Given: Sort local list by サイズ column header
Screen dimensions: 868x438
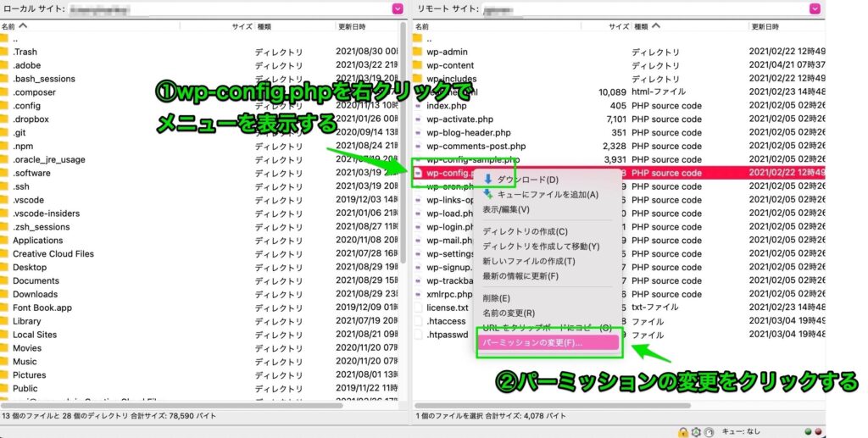Looking at the screenshot, I should pyautogui.click(x=217, y=26).
